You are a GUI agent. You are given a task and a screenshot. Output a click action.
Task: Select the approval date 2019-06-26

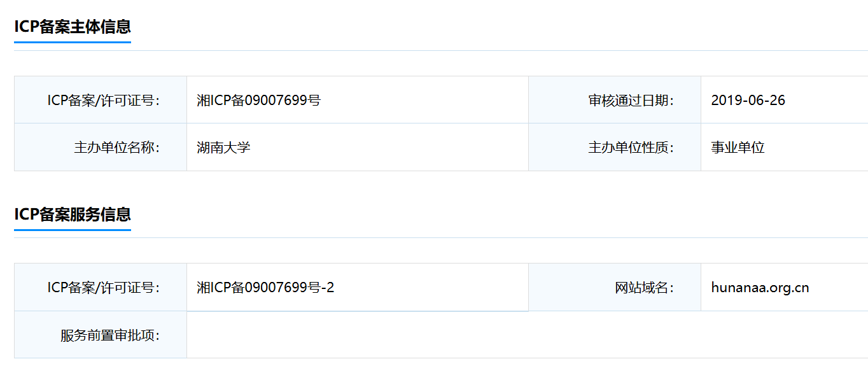pyautogui.click(x=748, y=100)
